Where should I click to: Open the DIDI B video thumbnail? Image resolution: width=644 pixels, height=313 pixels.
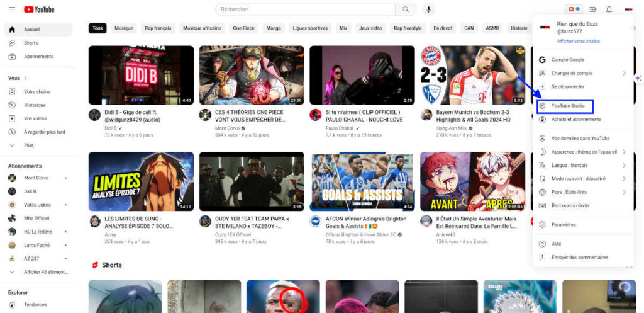coord(141,75)
